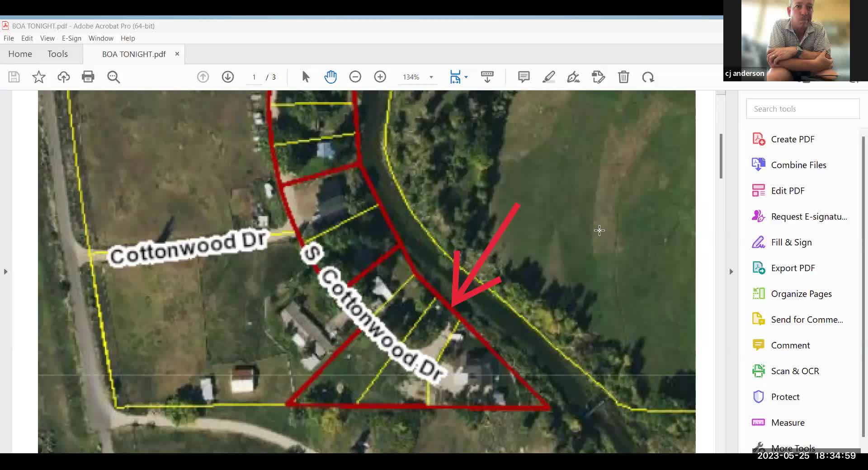This screenshot has width=868, height=470.
Task: Expand the page display options dropdown
Action: [x=466, y=77]
